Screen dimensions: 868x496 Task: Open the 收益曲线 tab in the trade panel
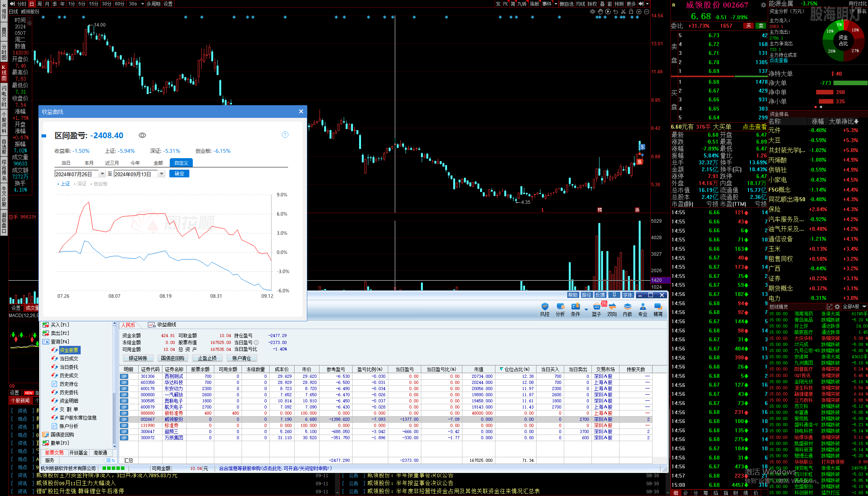162,325
